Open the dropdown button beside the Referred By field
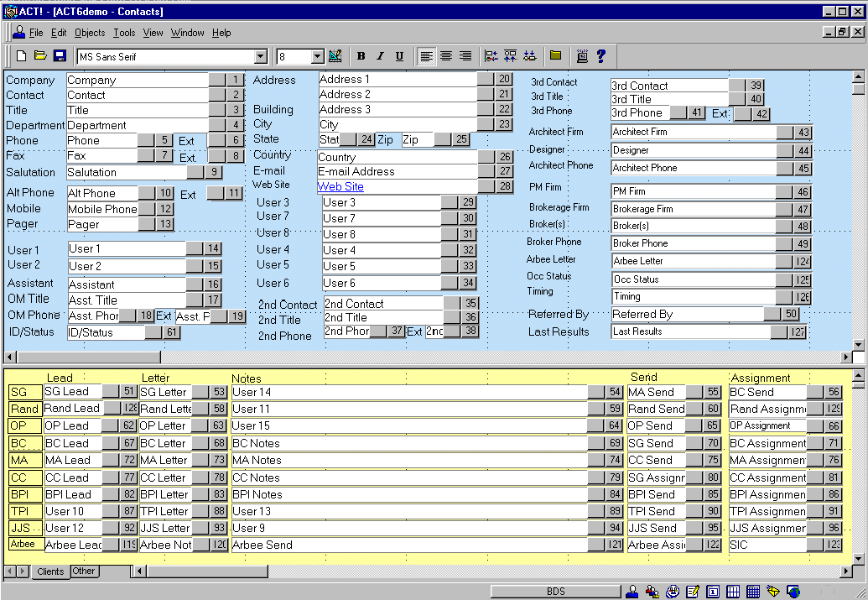This screenshot has width=868, height=600. point(772,314)
